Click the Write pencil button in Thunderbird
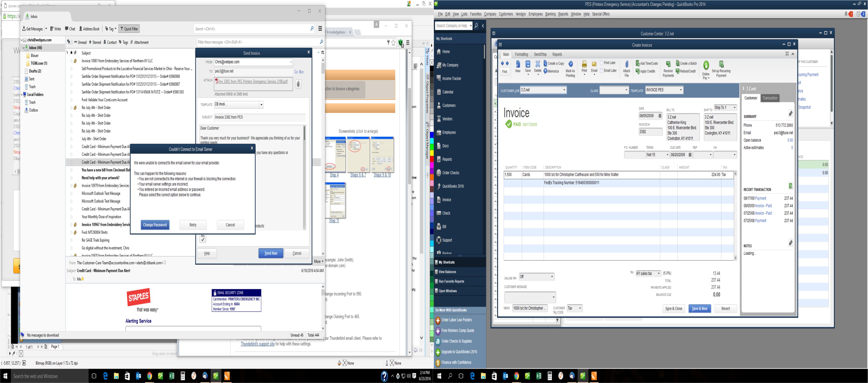Screen dimensions: 868x383 [x=56, y=29]
